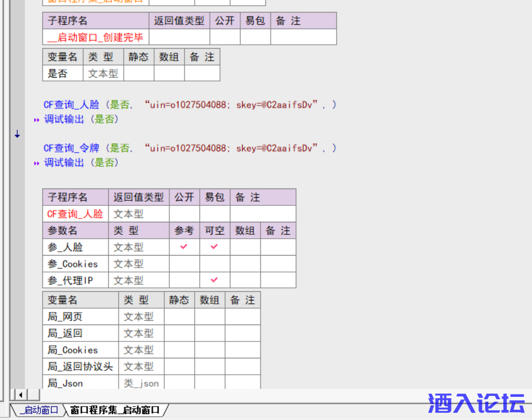
Task: Toggle 参考 cell for 参_代理IP
Action: (184, 280)
